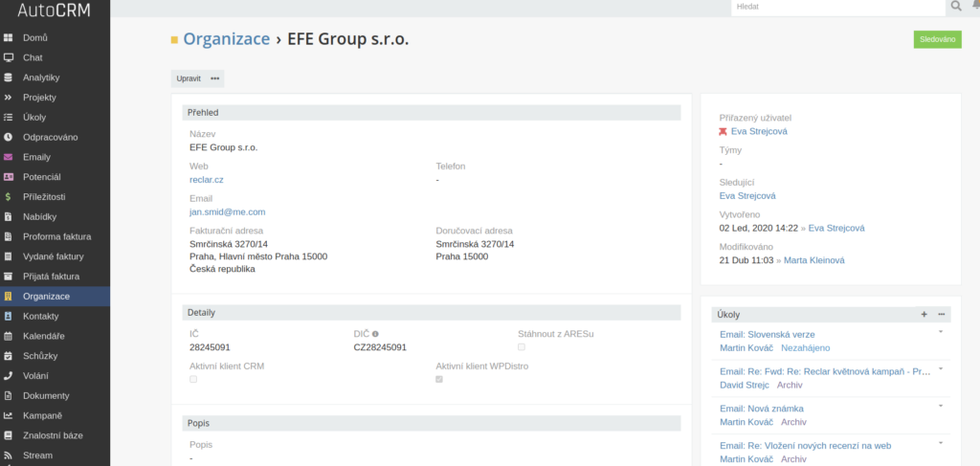Click the Chat monitor icon
This screenshot has width=980, height=466.
(x=8, y=57)
